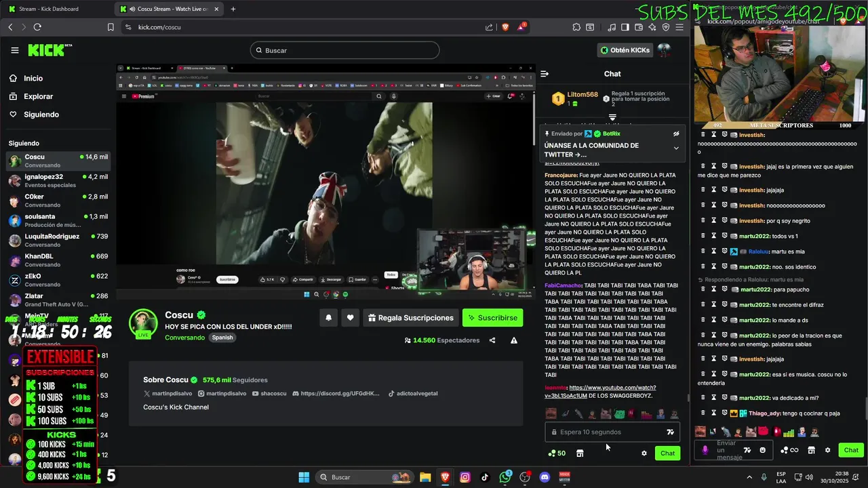Select ignalopez32 channel in Siguiendo list
This screenshot has height=488, width=868.
coord(58,180)
